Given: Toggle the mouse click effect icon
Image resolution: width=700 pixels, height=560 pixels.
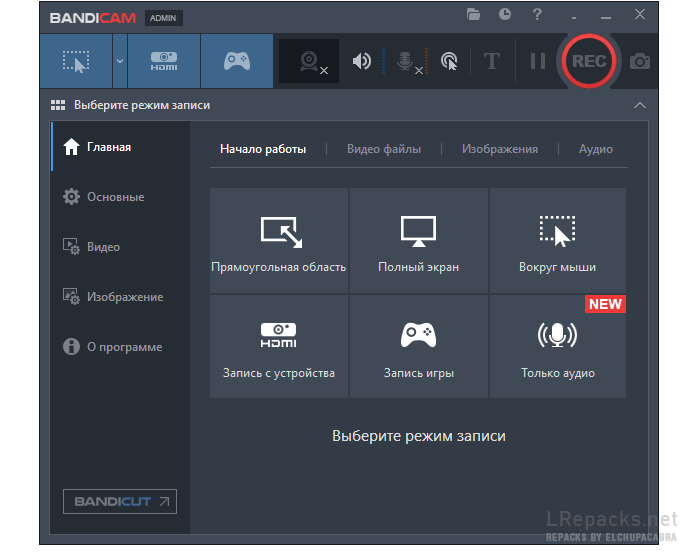Looking at the screenshot, I should coord(449,61).
